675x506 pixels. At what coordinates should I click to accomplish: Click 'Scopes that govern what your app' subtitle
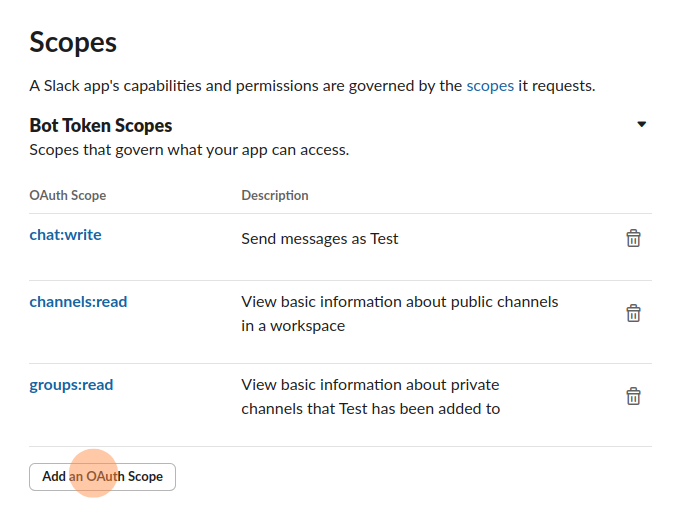(189, 150)
